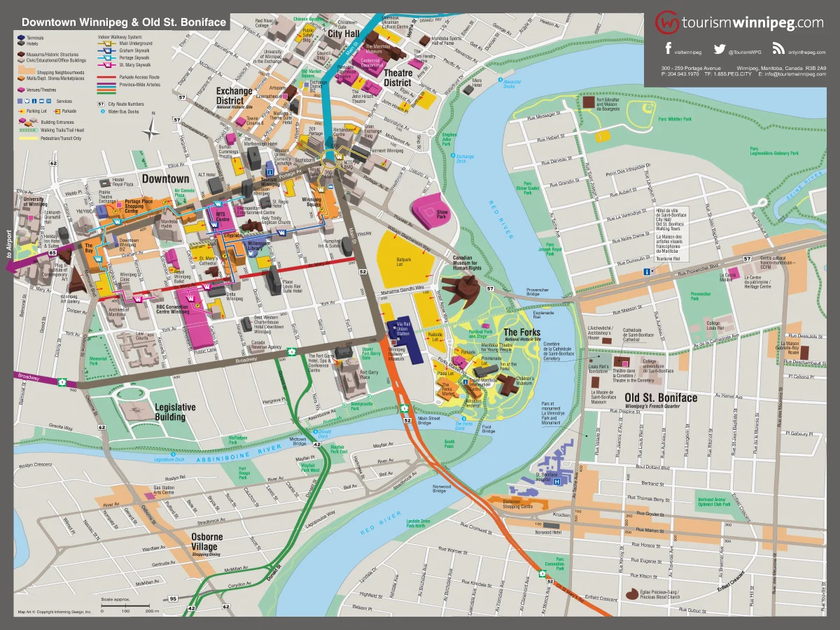Click the Facebook icon beside visitwinnipeg
This screenshot has width=840, height=630.
pos(667,49)
